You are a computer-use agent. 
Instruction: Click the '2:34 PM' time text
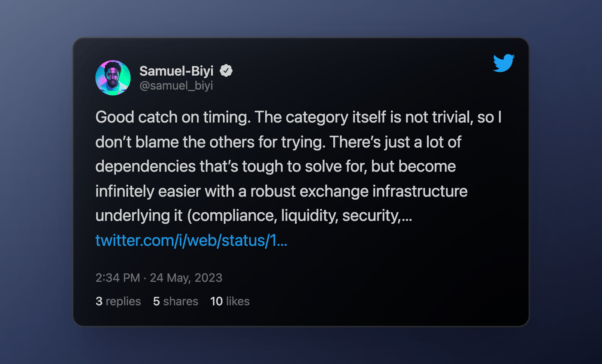pos(117,278)
